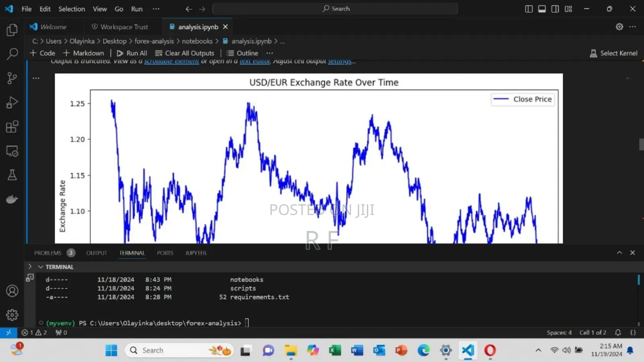Open Run and Debug view
644x362 pixels.
point(12,102)
